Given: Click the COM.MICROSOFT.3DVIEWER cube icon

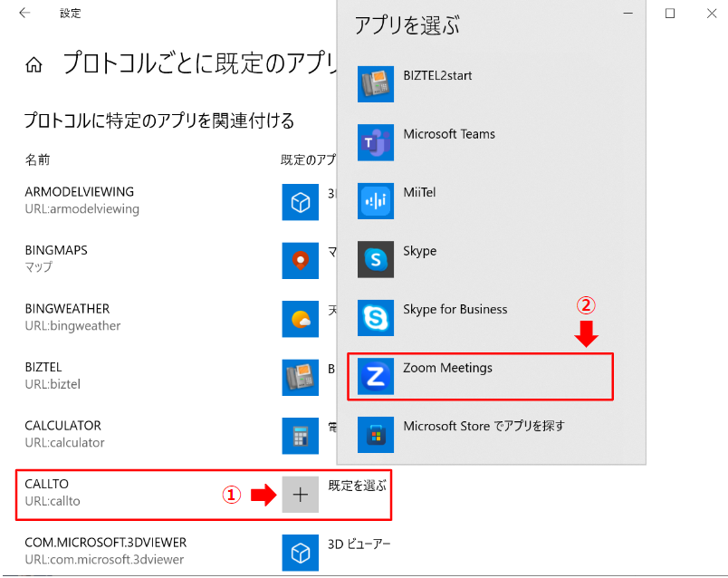Looking at the screenshot, I should coord(301,553).
